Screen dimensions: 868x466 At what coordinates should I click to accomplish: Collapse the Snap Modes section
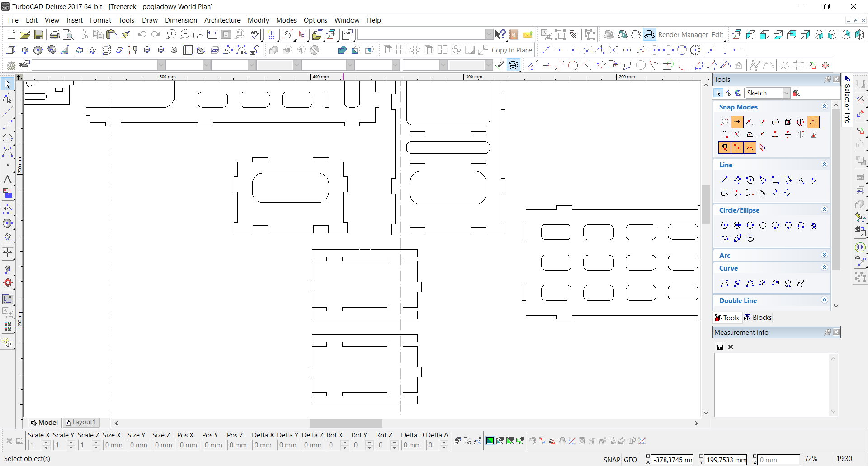824,107
